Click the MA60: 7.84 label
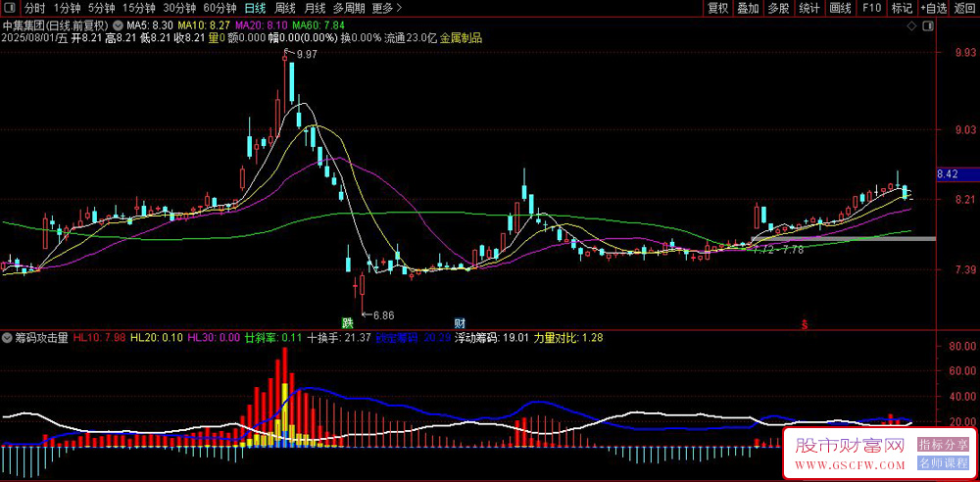The width and height of the screenshot is (980, 482). 318,26
